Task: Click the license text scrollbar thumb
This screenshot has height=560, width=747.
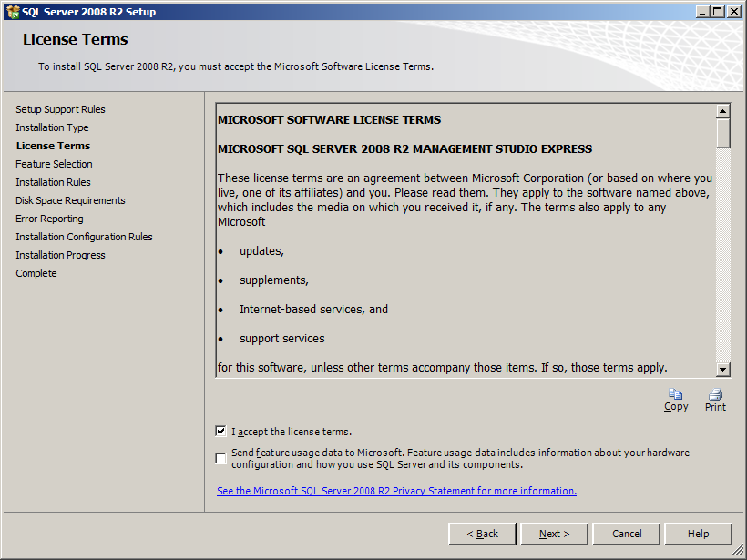Action: click(x=722, y=133)
